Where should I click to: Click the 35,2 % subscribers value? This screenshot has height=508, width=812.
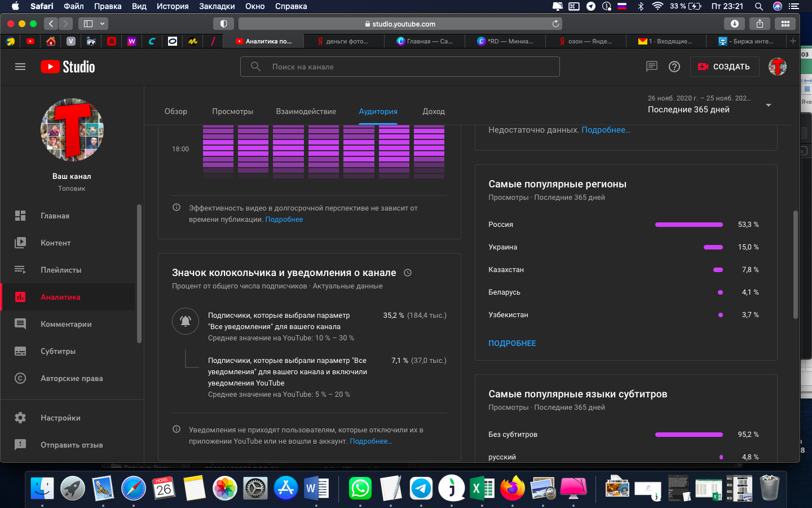tap(394, 316)
